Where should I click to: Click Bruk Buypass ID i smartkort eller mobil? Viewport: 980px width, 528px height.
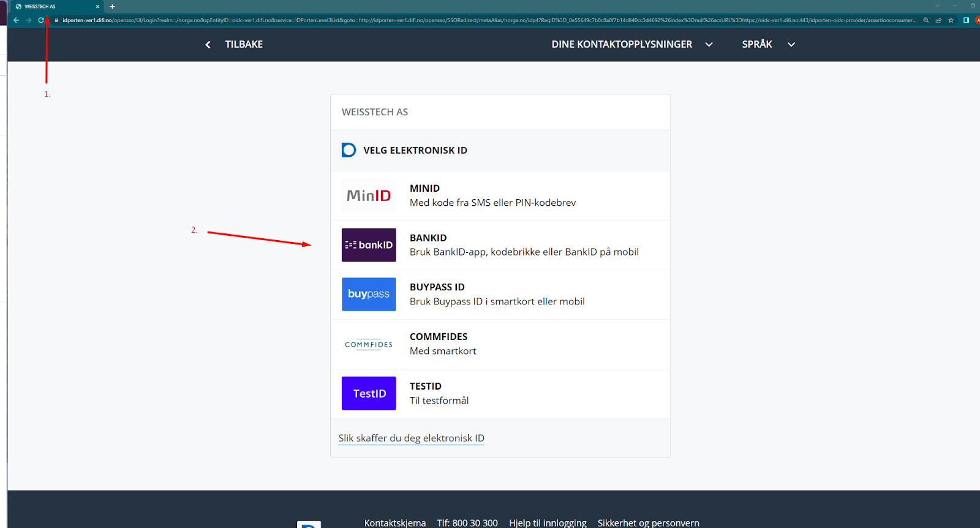[497, 301]
